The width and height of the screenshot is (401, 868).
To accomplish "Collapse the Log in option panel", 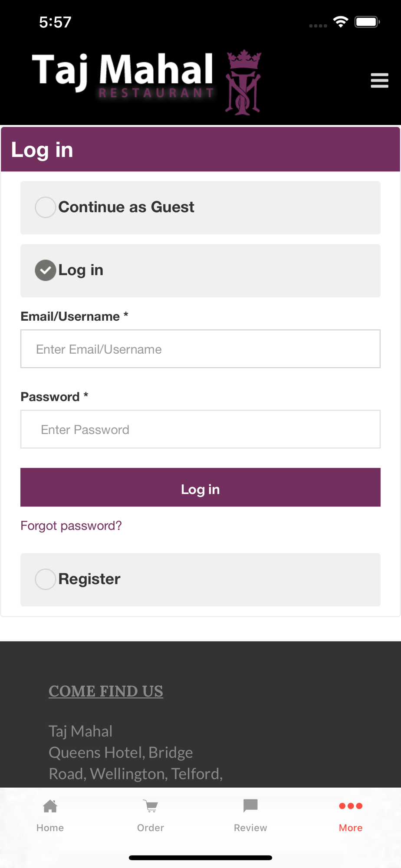I will 200,270.
